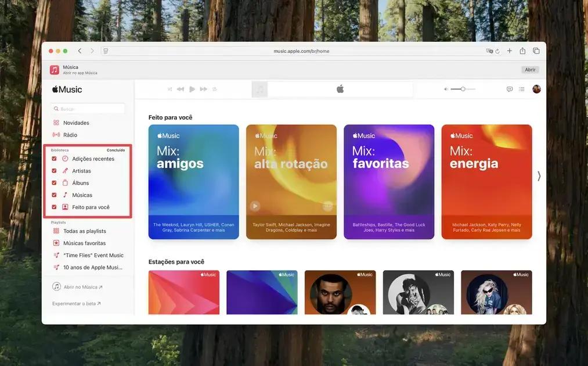Image resolution: width=588 pixels, height=366 pixels.
Task: Open the Safari sidebar/tab group icon
Action: coord(106,51)
